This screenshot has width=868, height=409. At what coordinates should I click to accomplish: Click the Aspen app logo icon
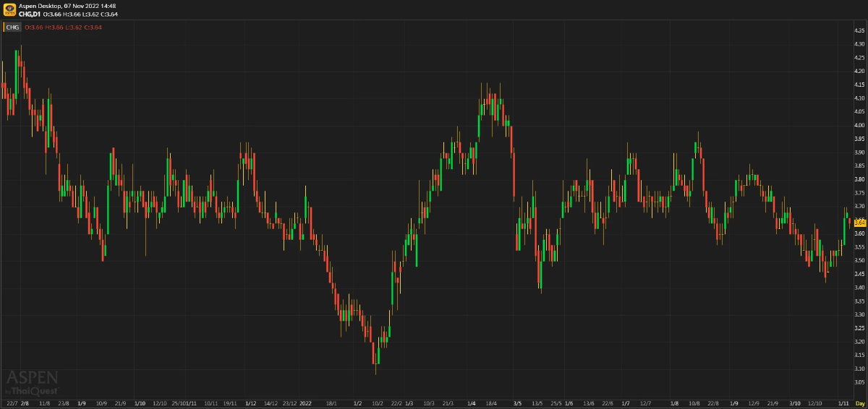coord(9,9)
